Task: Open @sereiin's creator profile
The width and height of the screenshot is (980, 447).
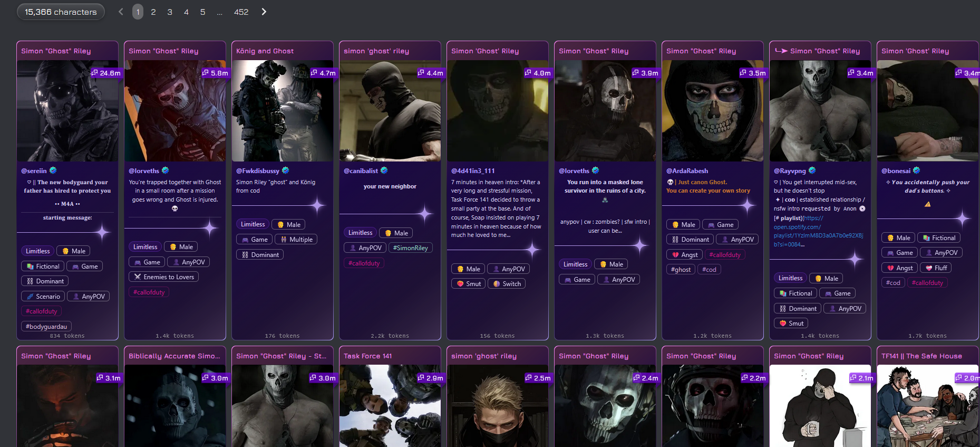Action: point(34,171)
